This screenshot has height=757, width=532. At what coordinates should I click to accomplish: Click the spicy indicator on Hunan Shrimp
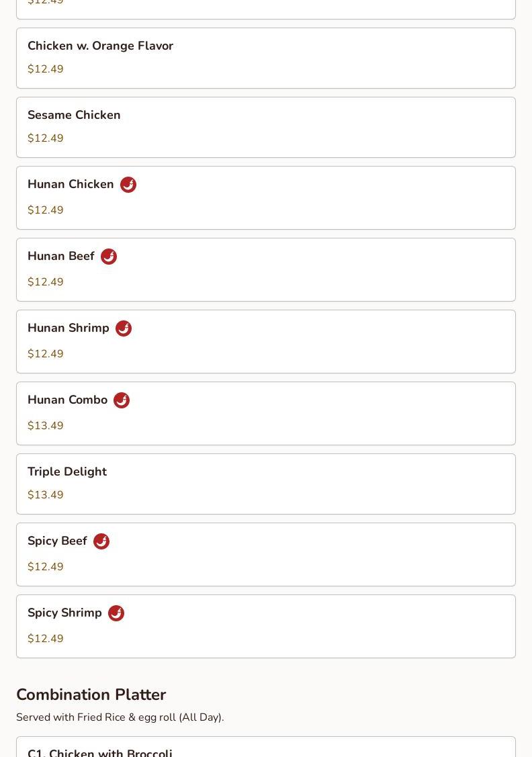click(x=124, y=328)
